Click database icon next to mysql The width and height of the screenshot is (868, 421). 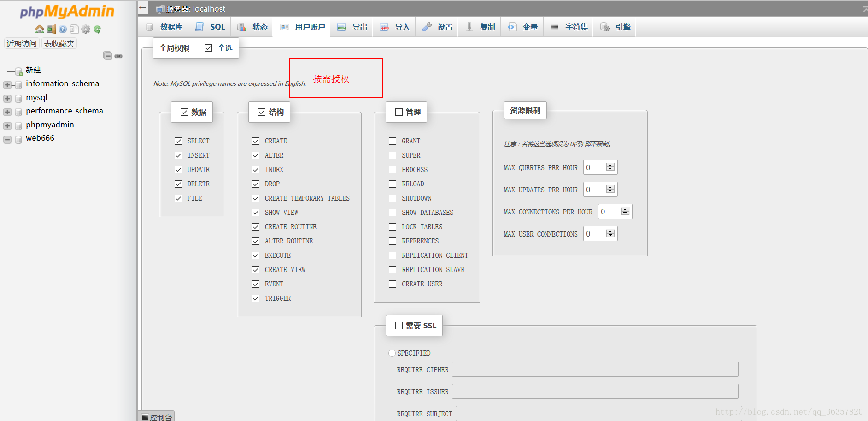[x=18, y=99]
